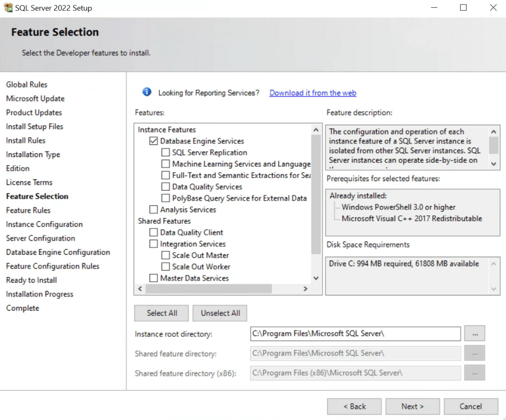Minimize the SQL Server 2022 Setup window
Image resolution: width=506 pixels, height=420 pixels.
434,7
